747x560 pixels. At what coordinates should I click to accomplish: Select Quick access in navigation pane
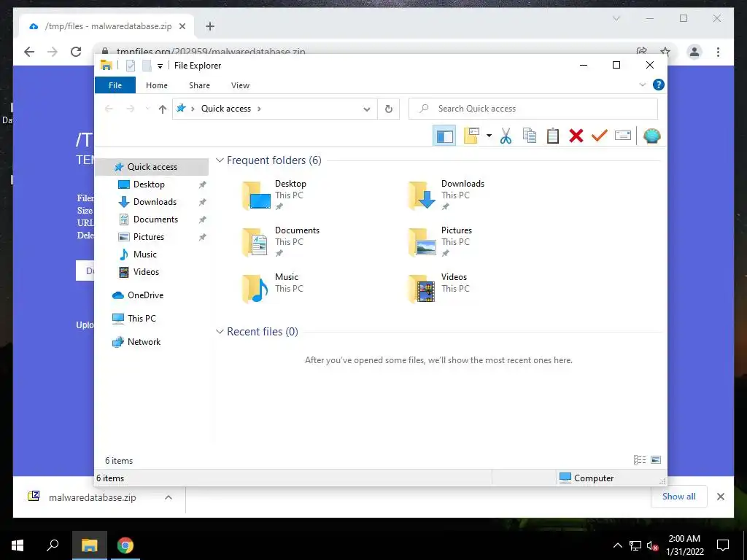click(x=152, y=167)
